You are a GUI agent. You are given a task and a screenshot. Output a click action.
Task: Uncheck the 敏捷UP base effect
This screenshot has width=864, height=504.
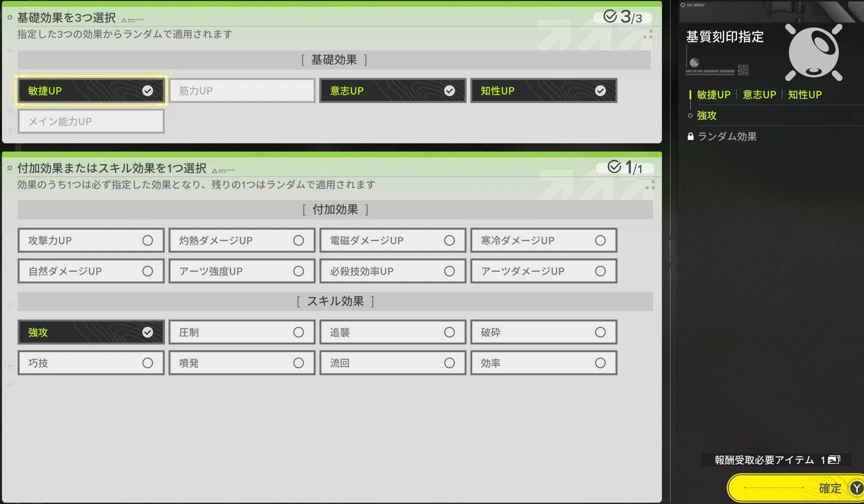pos(91,91)
